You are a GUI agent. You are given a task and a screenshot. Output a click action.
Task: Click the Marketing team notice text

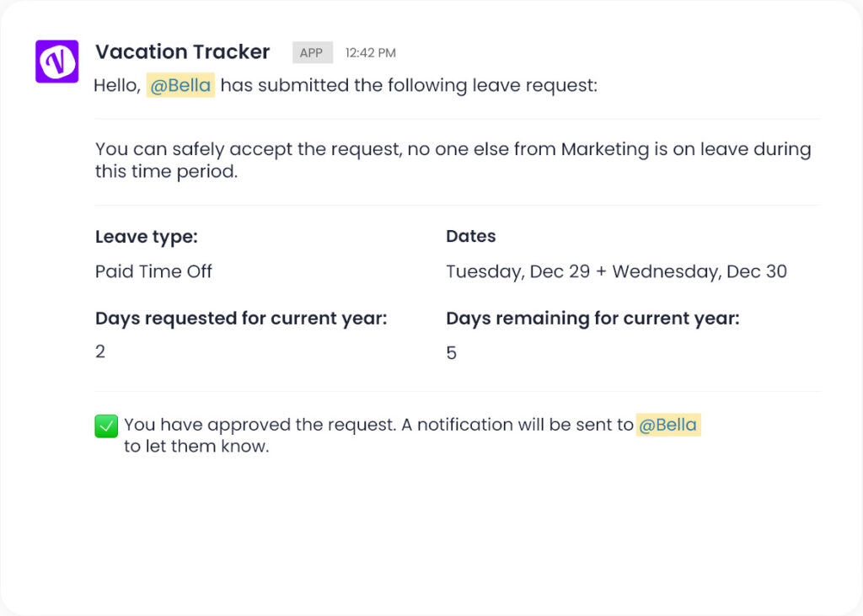coord(453,160)
